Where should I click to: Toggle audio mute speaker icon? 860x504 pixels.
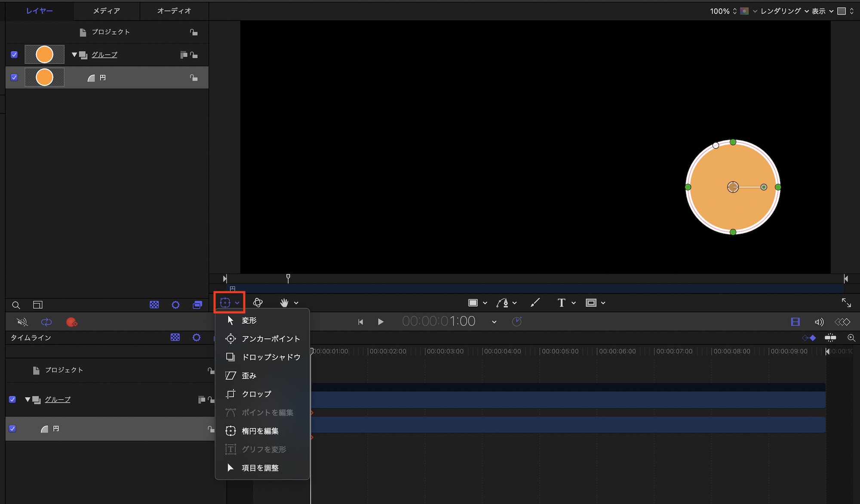click(x=22, y=322)
